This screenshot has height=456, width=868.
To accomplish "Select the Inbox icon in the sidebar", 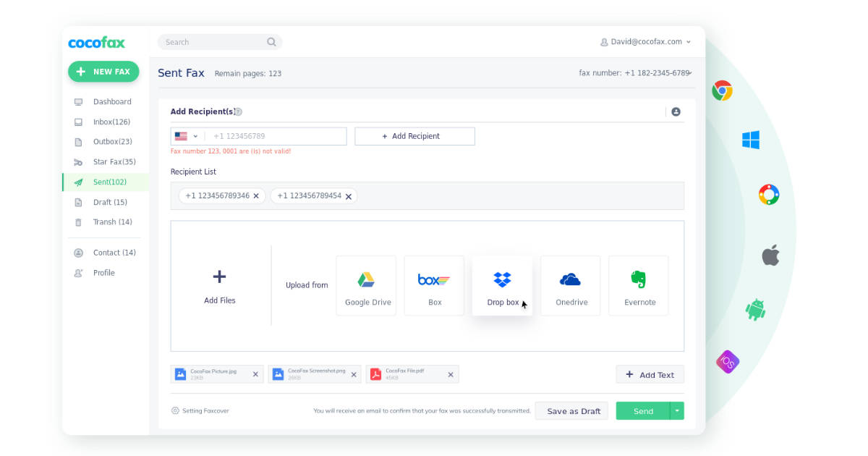I will pyautogui.click(x=80, y=122).
